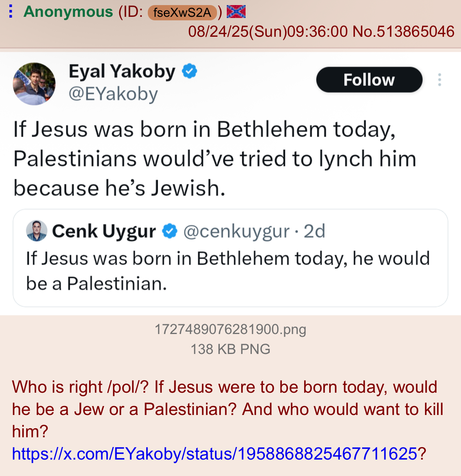Image resolution: width=461 pixels, height=476 pixels.
Task: Click Cenk Uygur's verified badge
Action: point(170,231)
